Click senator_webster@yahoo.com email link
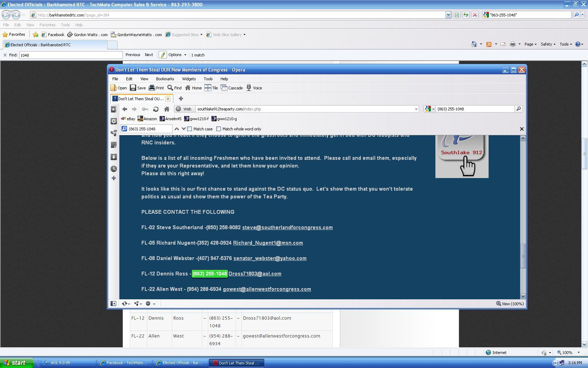The image size is (588, 368). point(270,258)
